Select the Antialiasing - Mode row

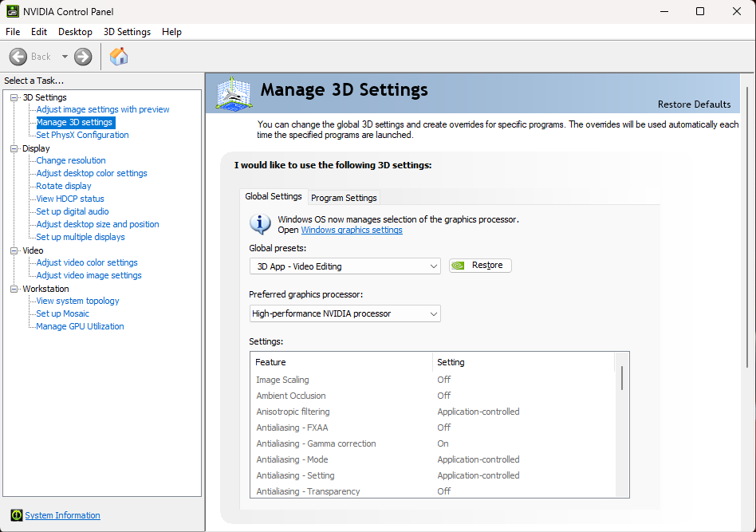point(432,459)
